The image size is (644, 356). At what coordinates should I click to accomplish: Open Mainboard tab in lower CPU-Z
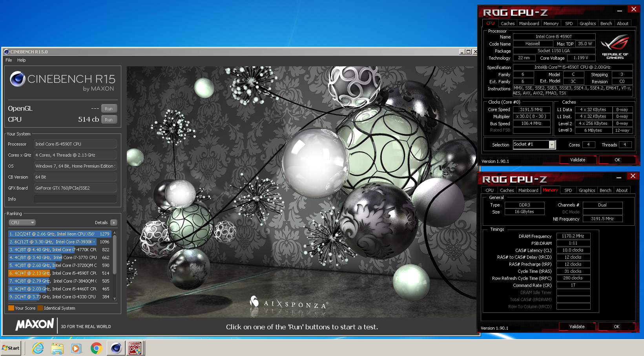[x=528, y=190]
